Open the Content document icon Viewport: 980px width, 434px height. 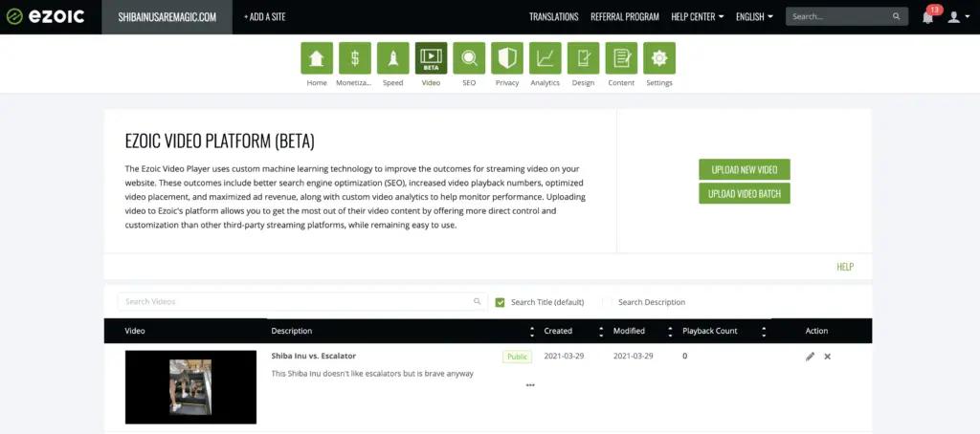pos(621,58)
